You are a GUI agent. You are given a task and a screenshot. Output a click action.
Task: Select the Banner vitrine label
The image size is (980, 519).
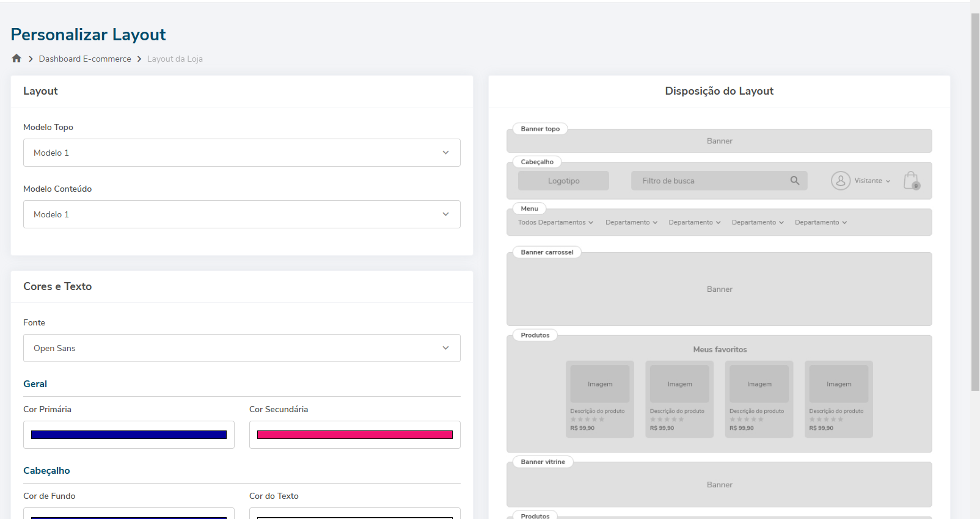click(543, 462)
